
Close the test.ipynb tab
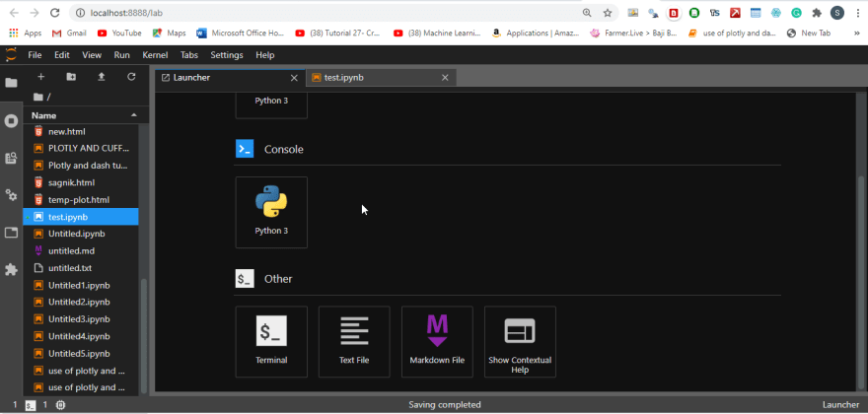tap(445, 78)
